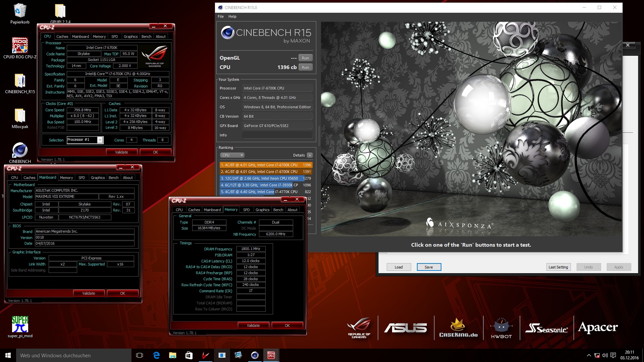Screen dimensions: 644x362
Task: Select the Xeon X5650 ranking entry
Action: (266, 178)
